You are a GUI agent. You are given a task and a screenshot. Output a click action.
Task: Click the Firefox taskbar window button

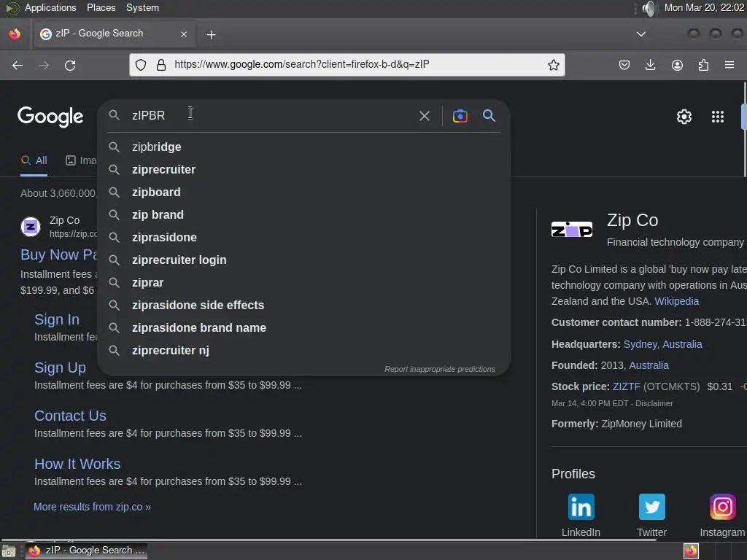[86, 551]
